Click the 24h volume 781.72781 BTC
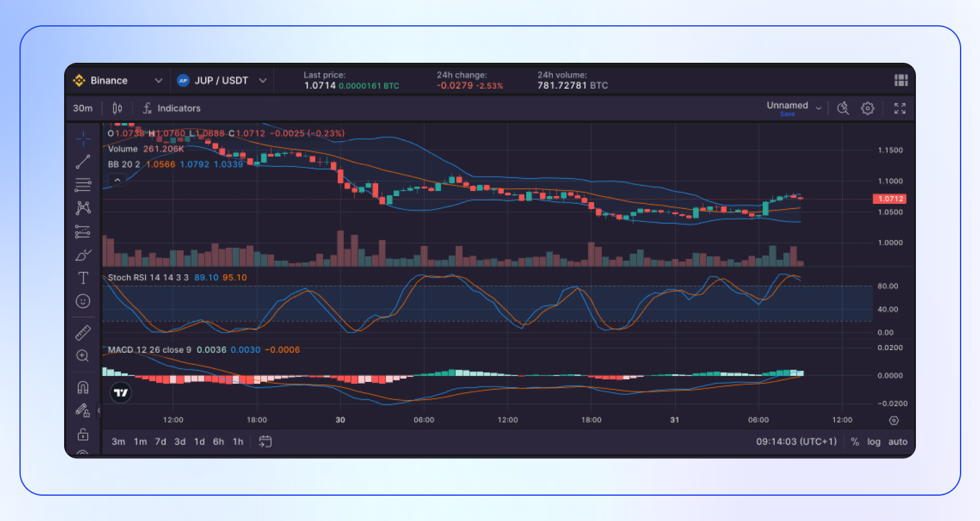980x521 pixels. tap(573, 85)
